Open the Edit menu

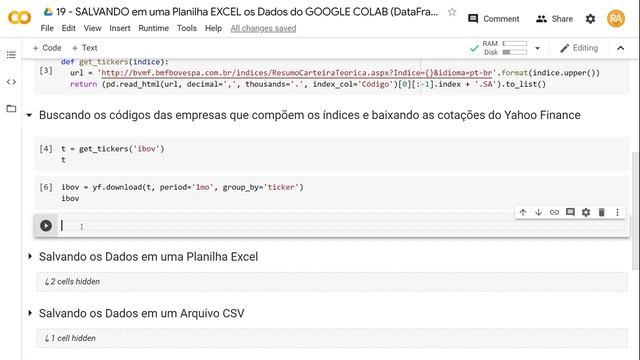click(68, 28)
